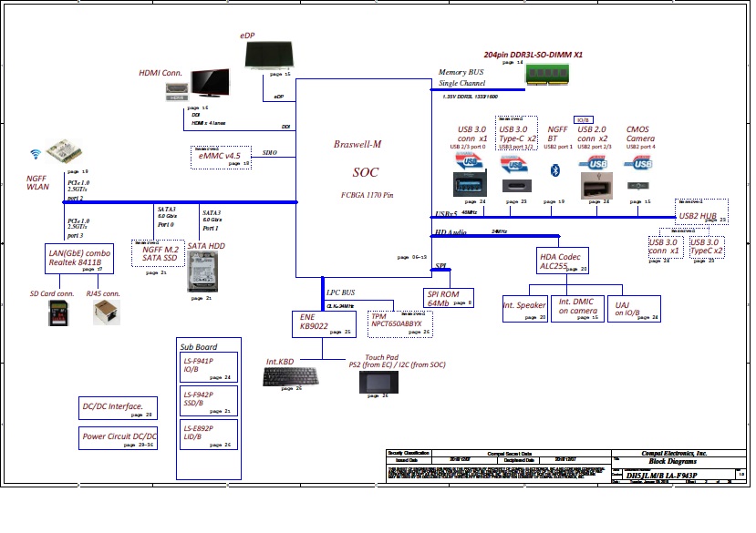
Task: Click the RJ45 connector image
Action: click(105, 313)
